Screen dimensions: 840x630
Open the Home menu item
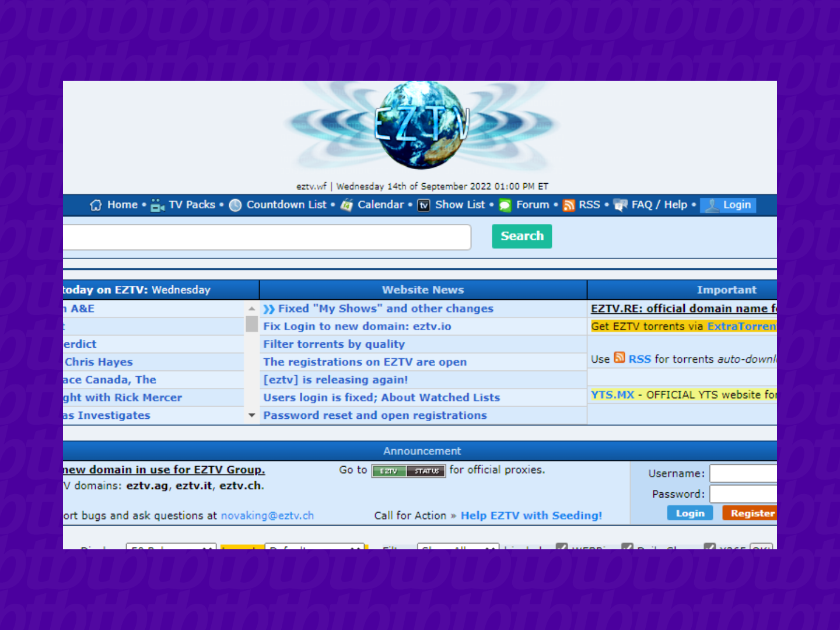[x=123, y=205]
